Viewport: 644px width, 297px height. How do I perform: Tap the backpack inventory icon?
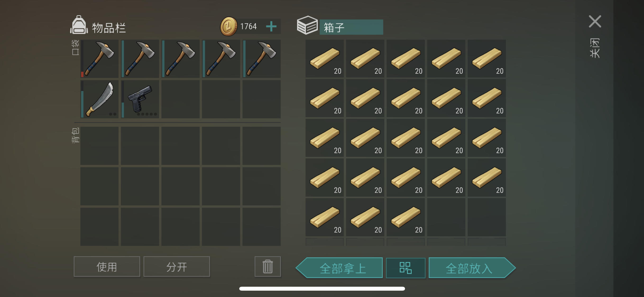point(79,25)
